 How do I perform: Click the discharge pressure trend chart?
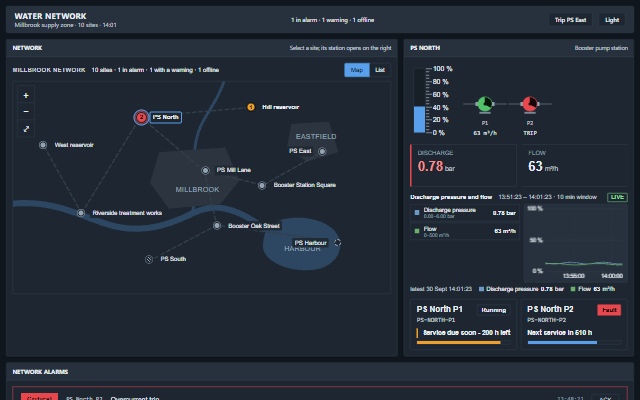click(576, 242)
